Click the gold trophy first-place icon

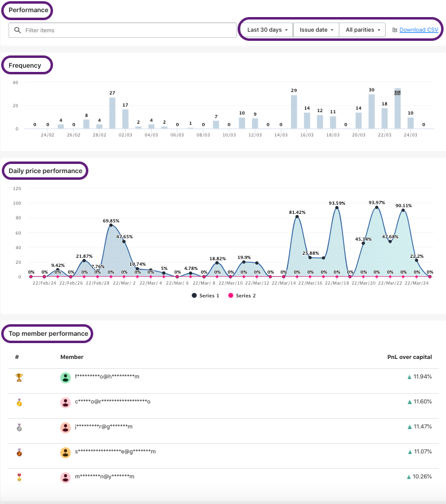(19, 377)
